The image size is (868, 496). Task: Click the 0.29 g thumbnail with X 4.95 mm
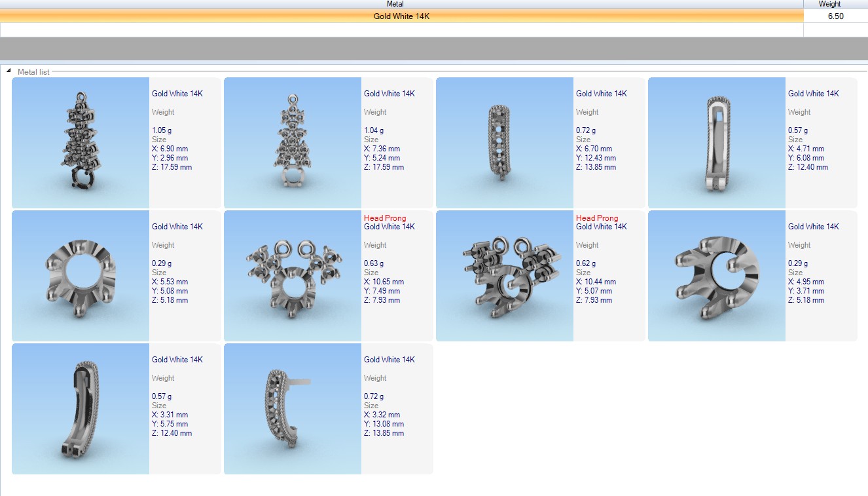point(717,276)
